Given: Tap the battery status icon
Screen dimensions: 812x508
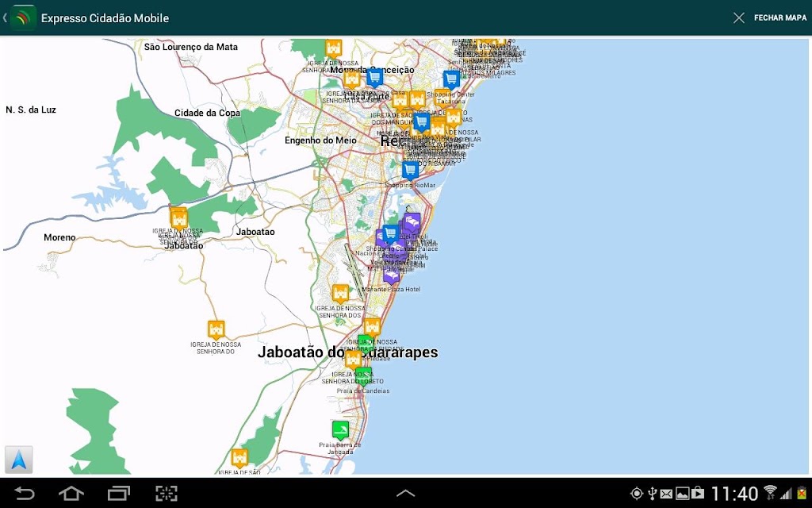Looking at the screenshot, I should coord(802,493).
